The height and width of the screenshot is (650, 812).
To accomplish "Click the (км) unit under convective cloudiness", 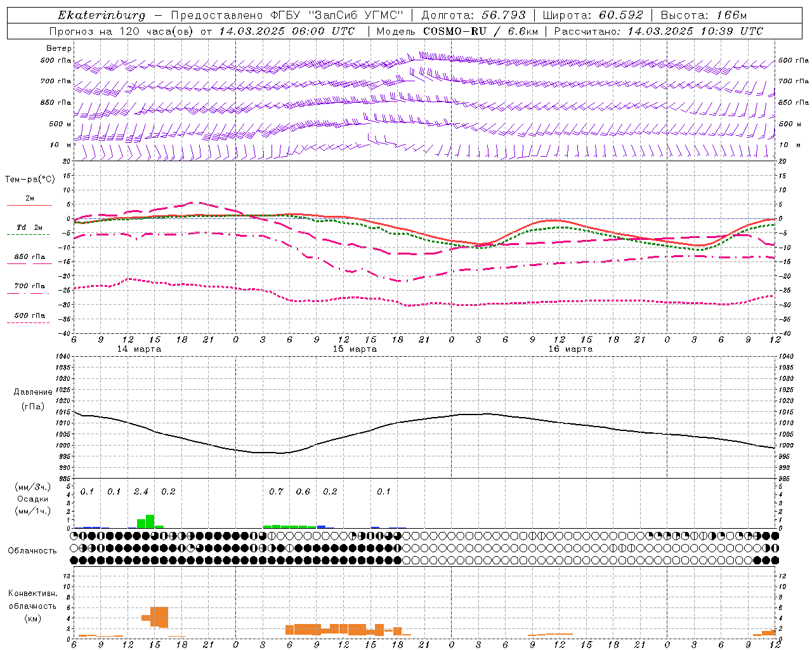I will coord(32,618).
